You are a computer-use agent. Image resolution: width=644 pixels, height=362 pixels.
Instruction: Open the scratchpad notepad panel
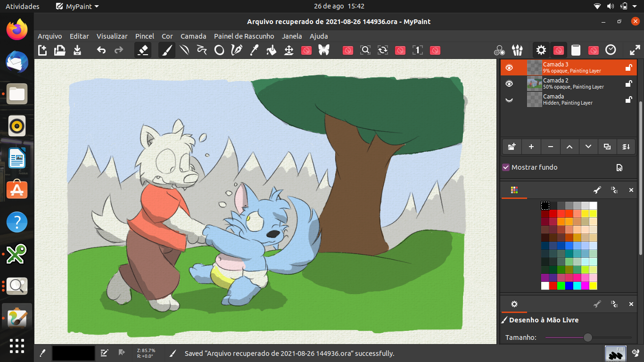[x=576, y=50]
